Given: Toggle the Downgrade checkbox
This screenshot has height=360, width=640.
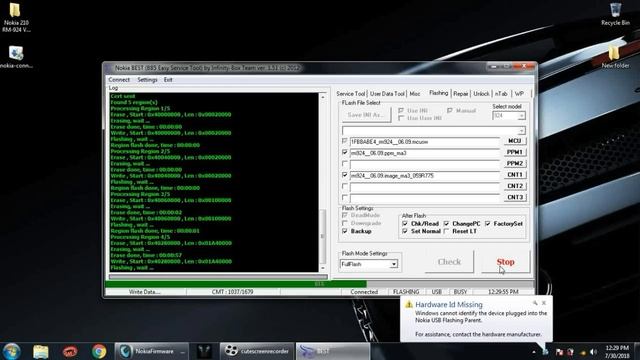Looking at the screenshot, I should tap(345, 223).
